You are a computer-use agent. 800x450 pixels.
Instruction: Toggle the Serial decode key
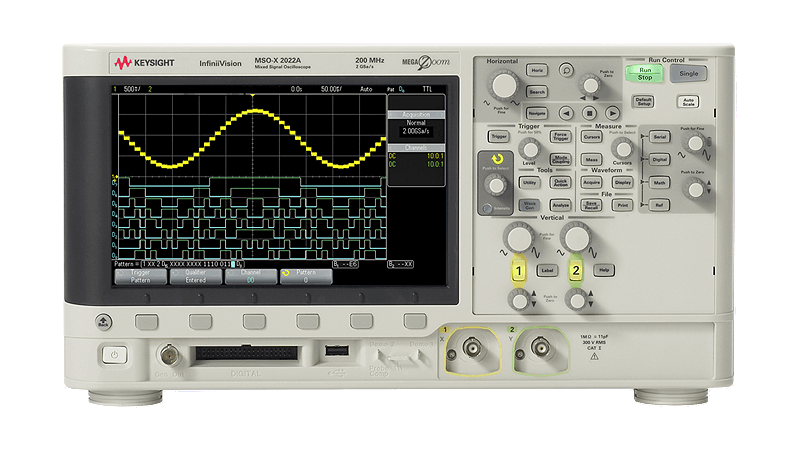[x=659, y=137]
